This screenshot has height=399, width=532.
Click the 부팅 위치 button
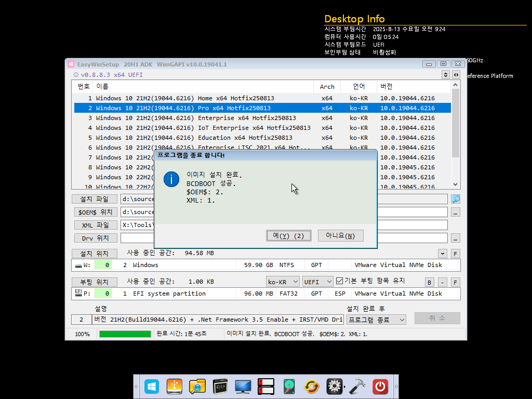pos(95,282)
